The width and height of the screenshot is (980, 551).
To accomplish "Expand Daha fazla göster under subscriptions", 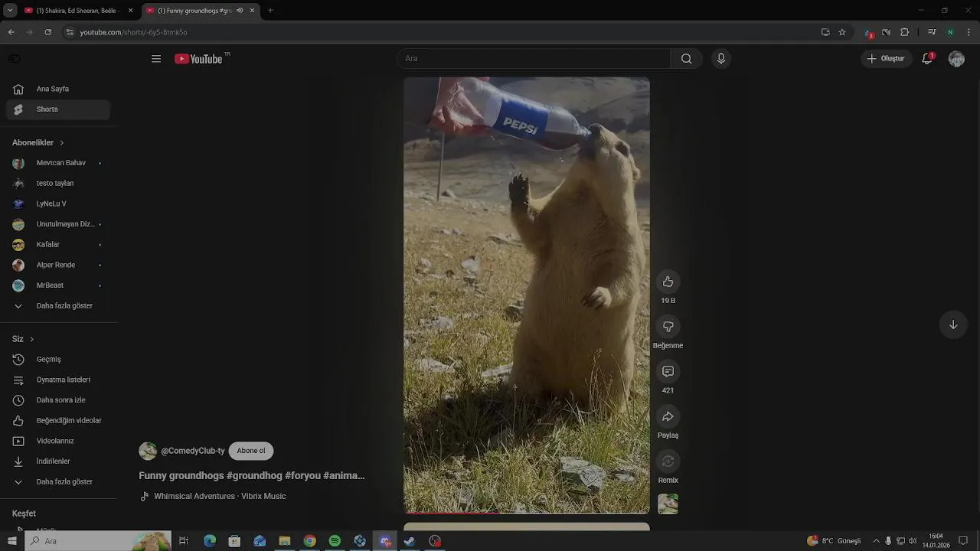I will (58, 305).
